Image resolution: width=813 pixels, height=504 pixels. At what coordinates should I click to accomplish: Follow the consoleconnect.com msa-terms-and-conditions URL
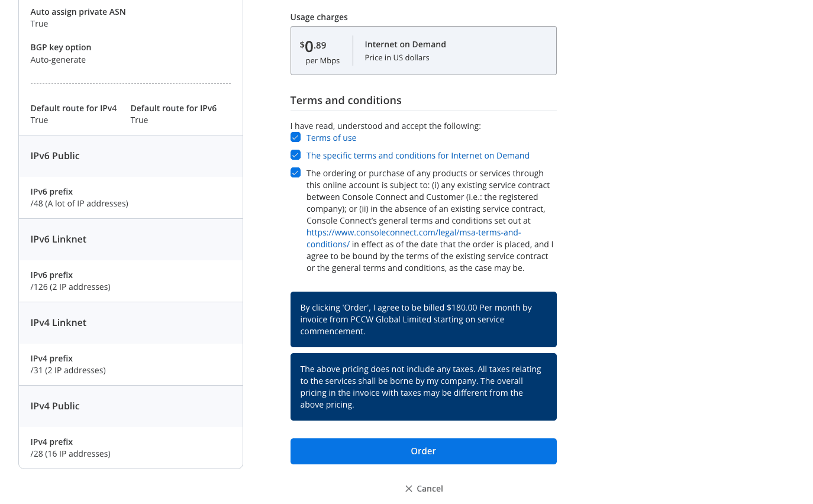point(414,238)
